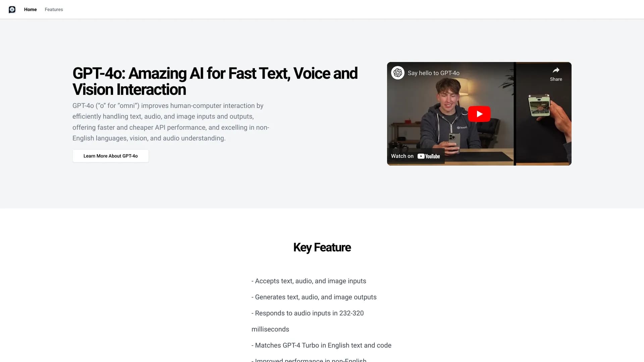Click the 'milliseconds' text line

(270, 329)
